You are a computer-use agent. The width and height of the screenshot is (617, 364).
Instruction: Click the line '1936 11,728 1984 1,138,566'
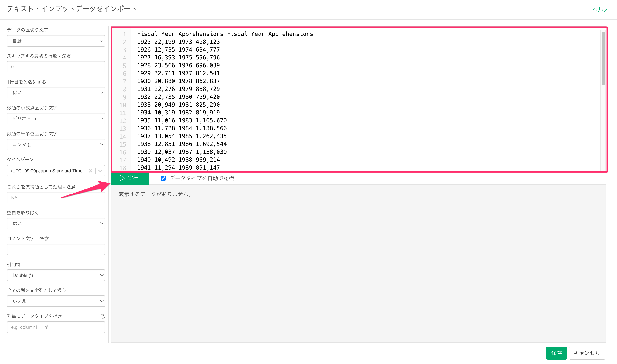pyautogui.click(x=182, y=128)
